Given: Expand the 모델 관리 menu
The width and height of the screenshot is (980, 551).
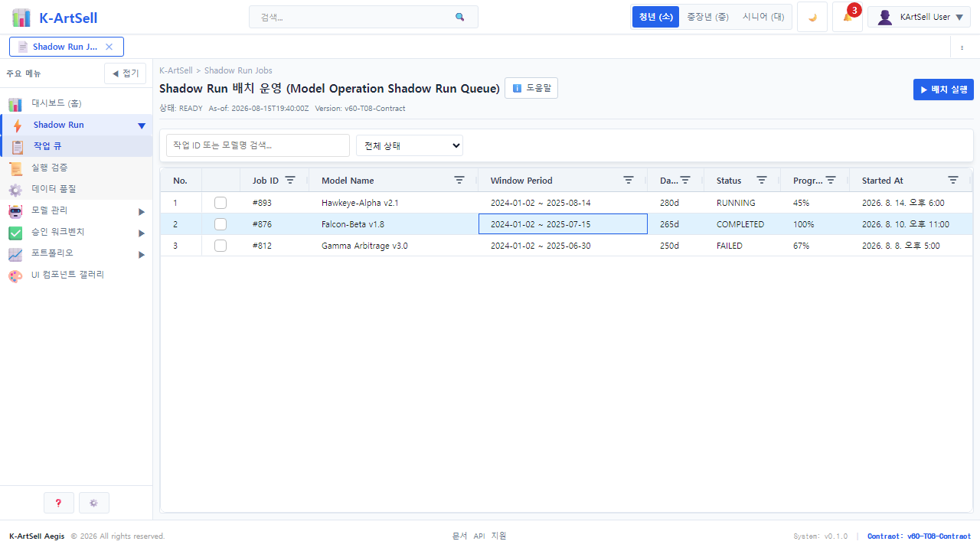Looking at the screenshot, I should pyautogui.click(x=77, y=210).
